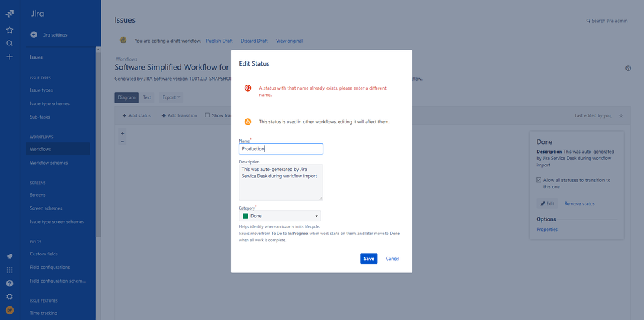This screenshot has width=644, height=320.
Task: Open the app switcher grid icon
Action: pos(10,270)
